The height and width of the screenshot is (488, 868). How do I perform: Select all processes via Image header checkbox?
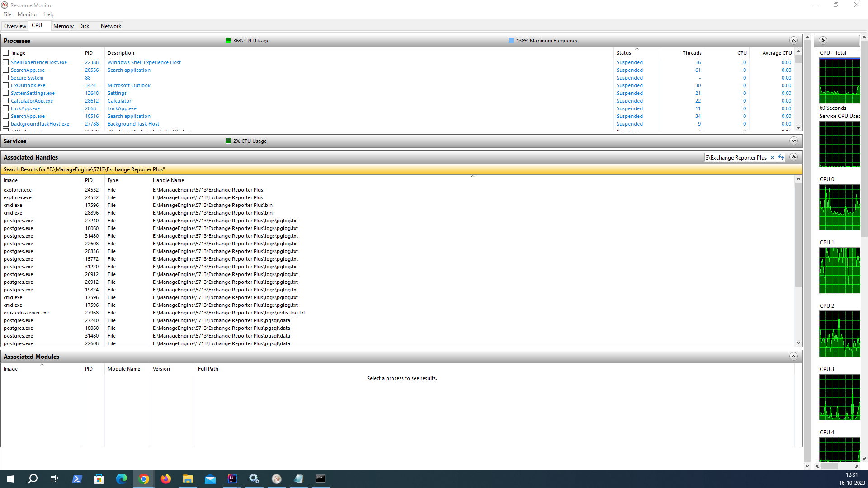pyautogui.click(x=6, y=53)
